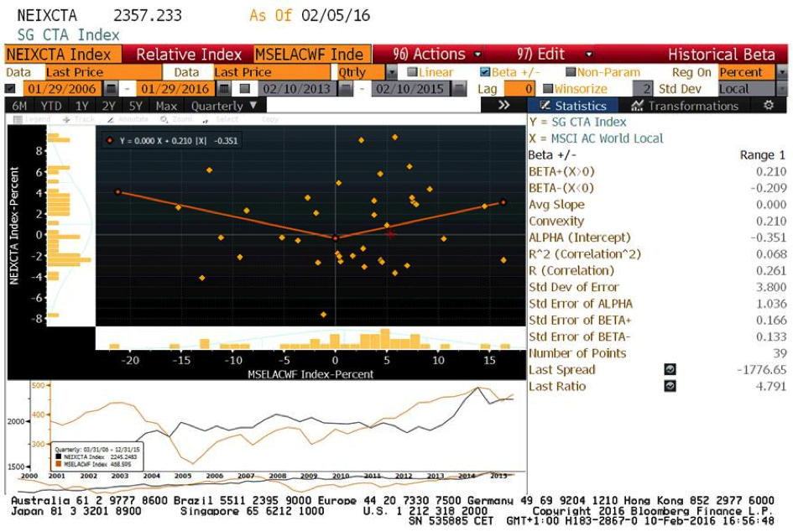Pick the Select tool in chart toolbar
This screenshot has height=532, width=793.
(221, 119)
